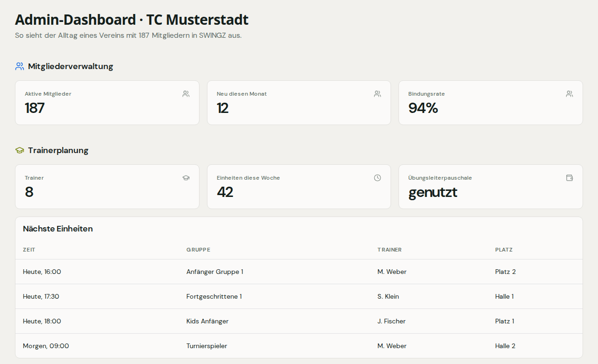Click 'M. Weber' in the Anfänger Gruppe 1 row
Screen dimensions: 598x364
point(392,272)
